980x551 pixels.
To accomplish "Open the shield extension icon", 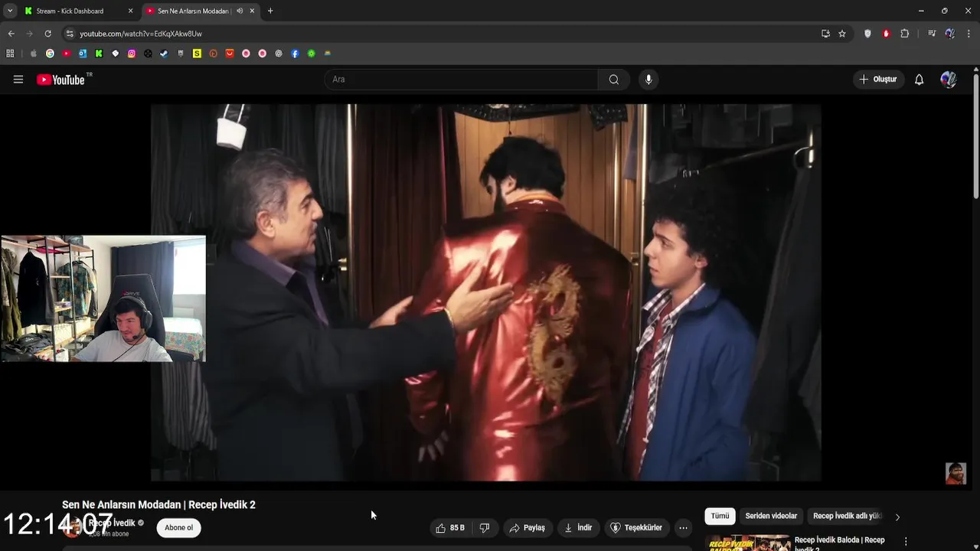I will point(867,34).
